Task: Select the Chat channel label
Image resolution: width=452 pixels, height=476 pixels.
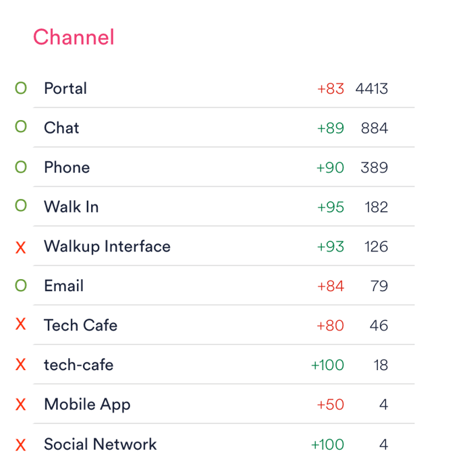Action: pyautogui.click(x=61, y=127)
